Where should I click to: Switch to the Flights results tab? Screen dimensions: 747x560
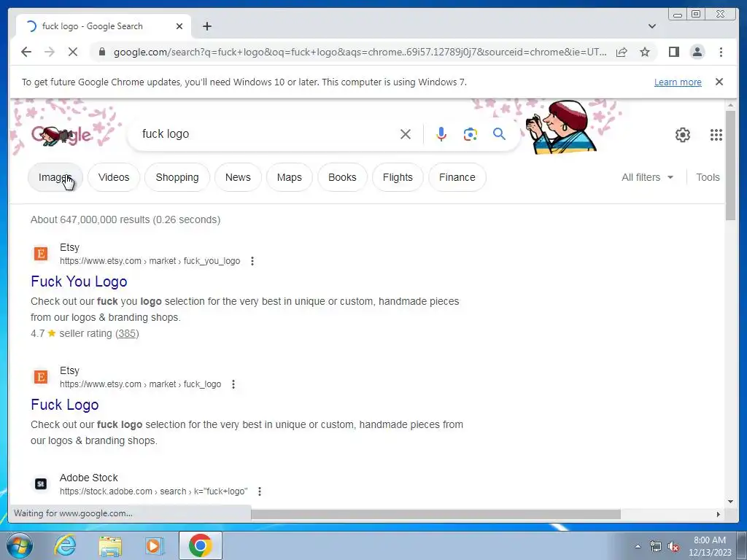(398, 177)
